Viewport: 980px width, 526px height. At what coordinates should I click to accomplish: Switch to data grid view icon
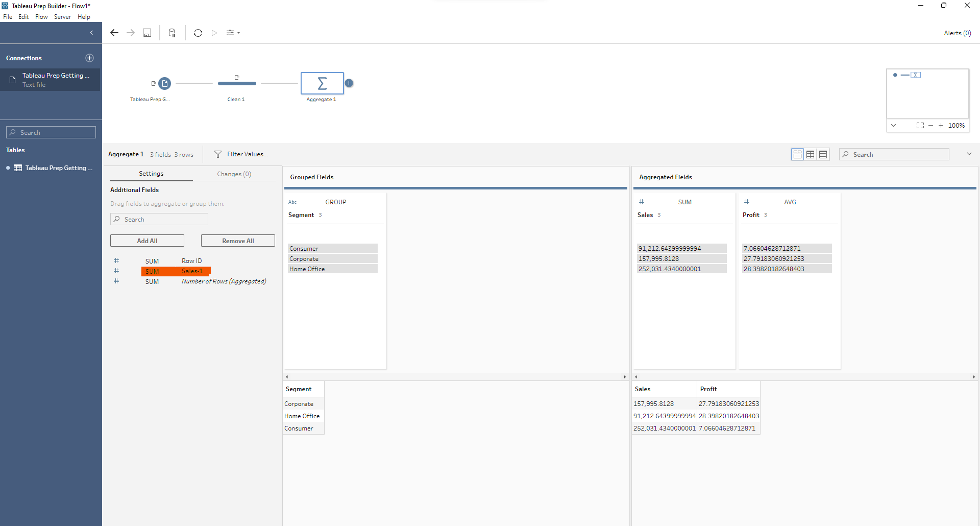(x=810, y=154)
